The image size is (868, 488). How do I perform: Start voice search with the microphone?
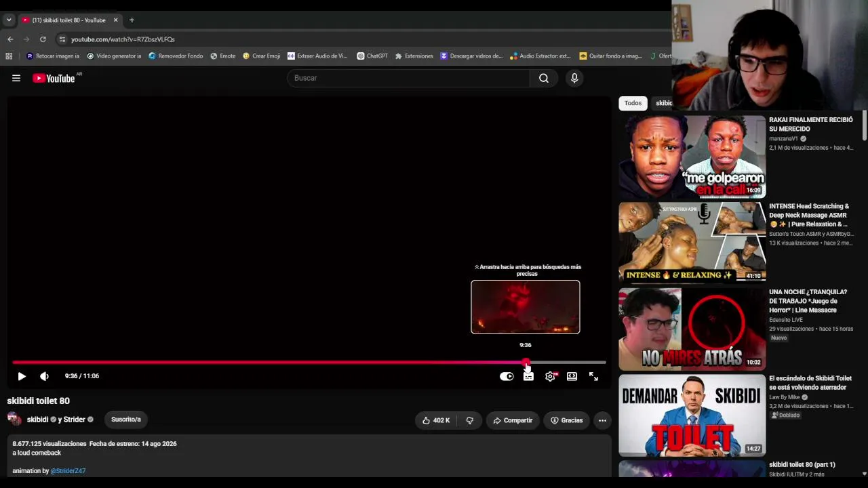[x=574, y=78]
